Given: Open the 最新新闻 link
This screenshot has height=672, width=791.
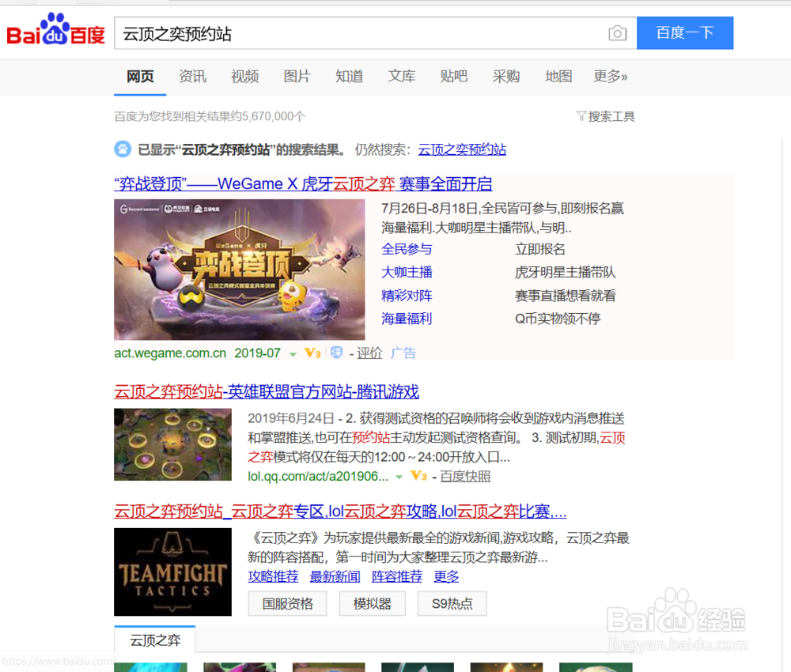Looking at the screenshot, I should pyautogui.click(x=335, y=576).
